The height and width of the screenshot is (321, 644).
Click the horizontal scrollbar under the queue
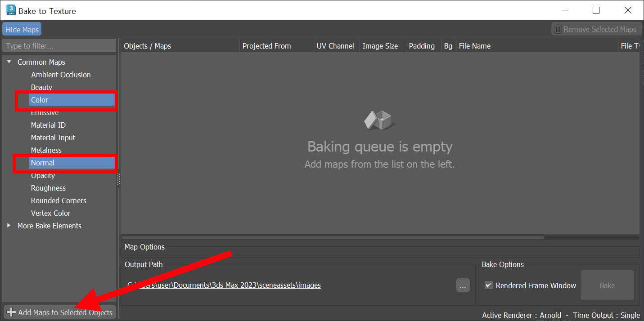click(333, 237)
